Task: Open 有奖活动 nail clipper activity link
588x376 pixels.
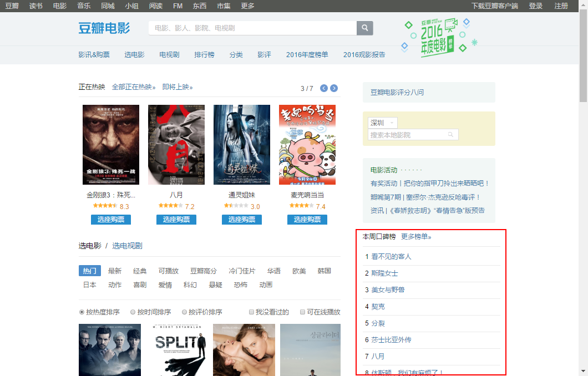Action: pos(430,184)
